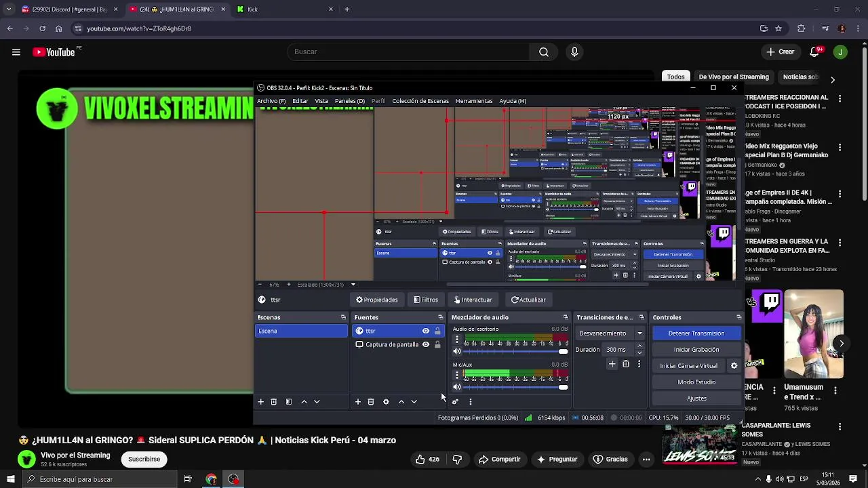Delete selected scene with Escenas trash icon

tap(274, 402)
